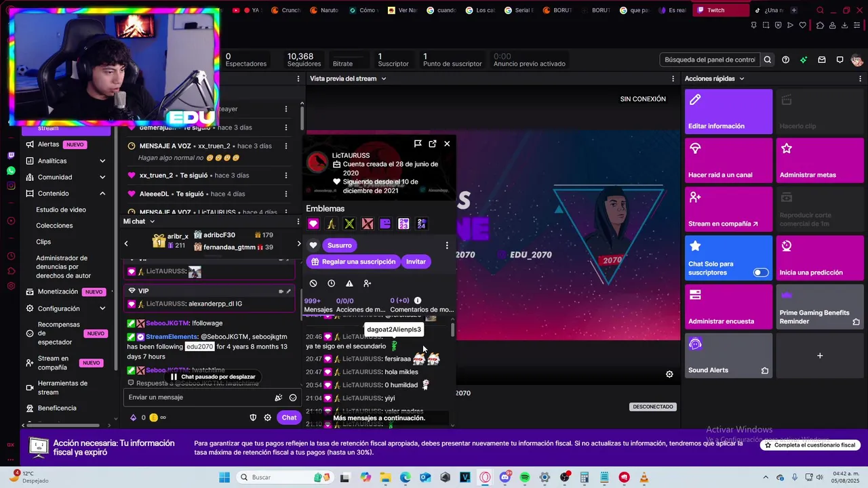Click Completa el cuestionario fiscal button

coord(810,445)
